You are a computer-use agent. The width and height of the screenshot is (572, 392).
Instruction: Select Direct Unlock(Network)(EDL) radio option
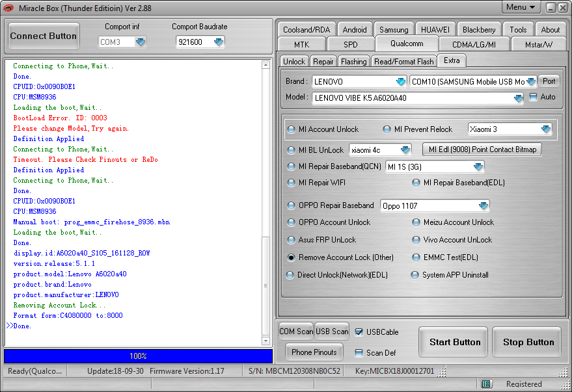point(290,275)
